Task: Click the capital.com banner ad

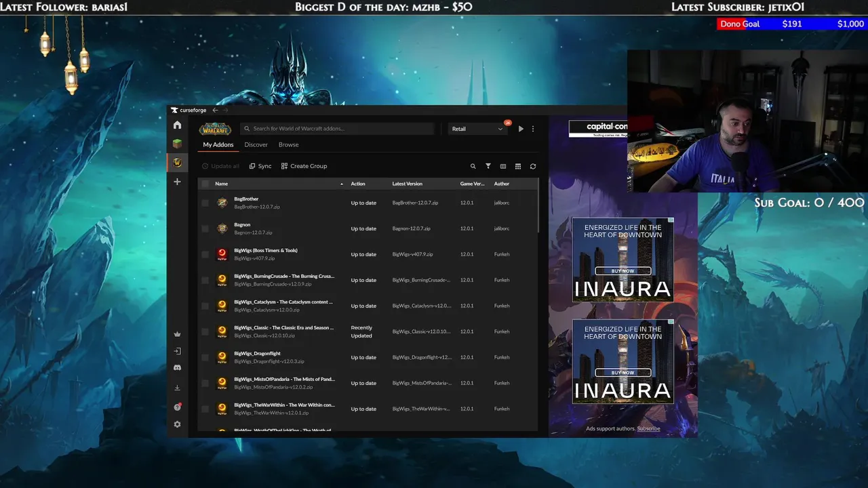Action: point(598,129)
